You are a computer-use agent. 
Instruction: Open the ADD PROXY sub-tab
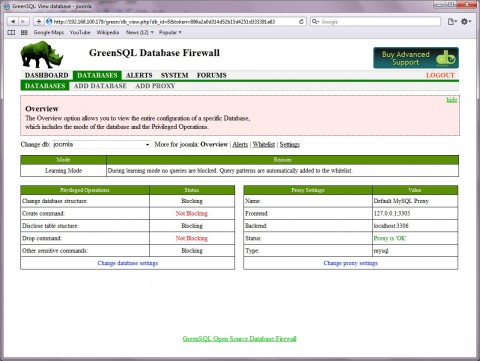(x=155, y=86)
